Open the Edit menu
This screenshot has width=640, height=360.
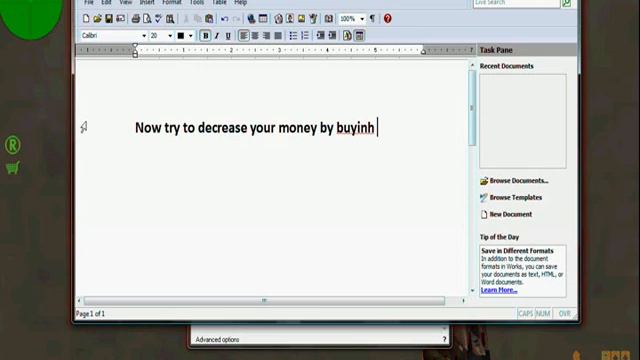coord(107,2)
